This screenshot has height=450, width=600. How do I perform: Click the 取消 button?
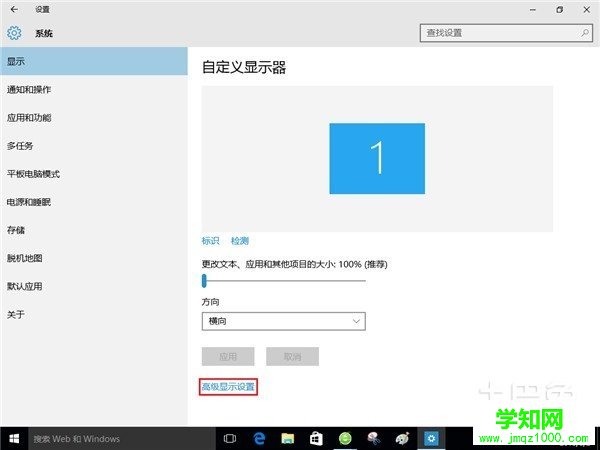(x=292, y=357)
